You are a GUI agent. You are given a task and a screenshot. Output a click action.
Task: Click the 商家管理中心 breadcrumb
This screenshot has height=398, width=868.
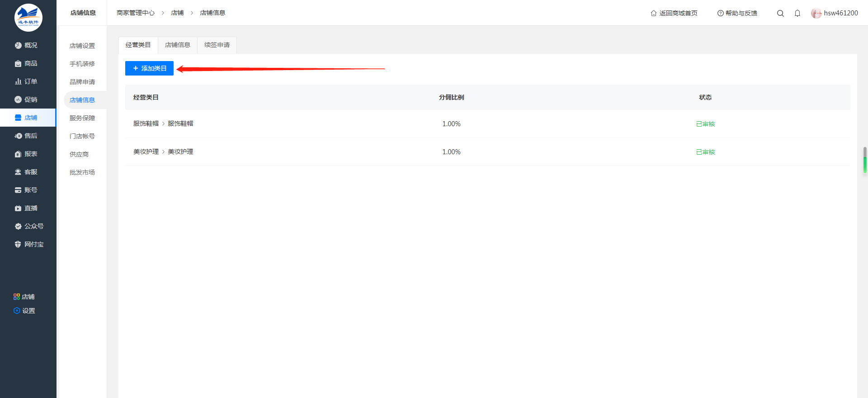tap(136, 13)
